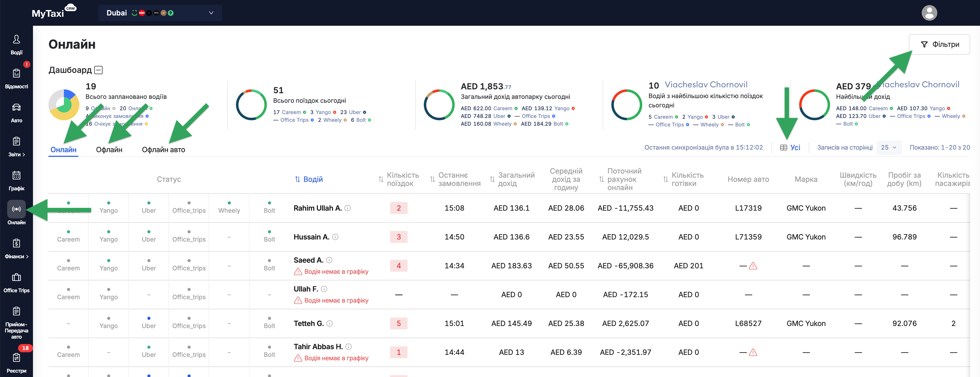Click trip count 5 for Tetteh G.
The height and width of the screenshot is (377, 980).
click(399, 323)
